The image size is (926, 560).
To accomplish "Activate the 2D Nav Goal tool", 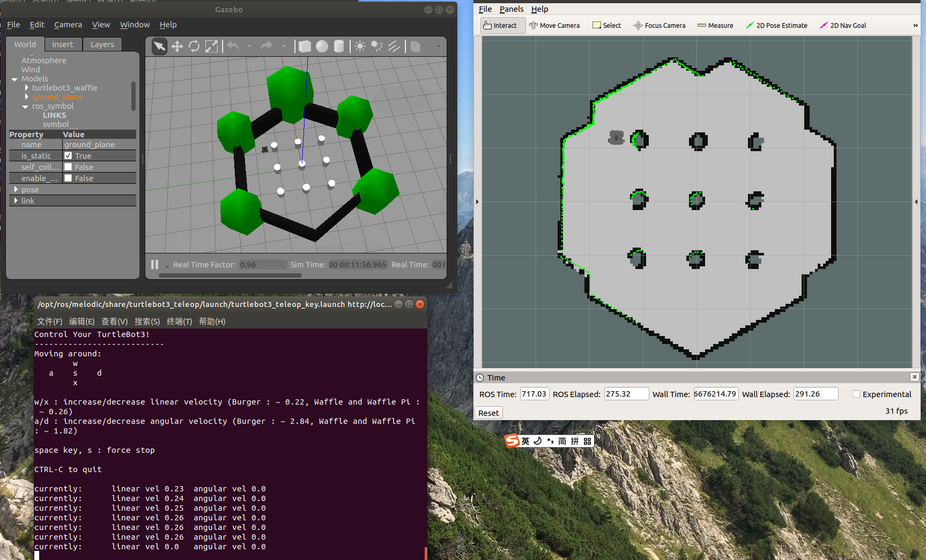I will (x=842, y=25).
